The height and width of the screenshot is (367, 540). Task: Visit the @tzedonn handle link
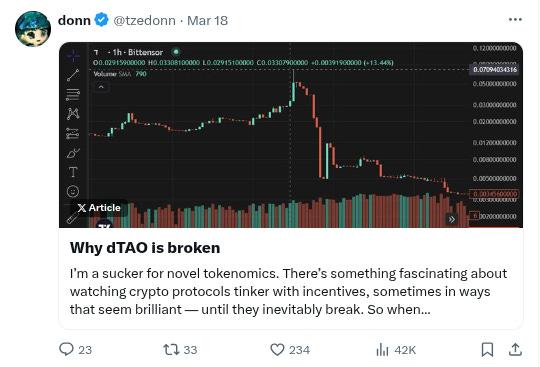click(x=144, y=21)
